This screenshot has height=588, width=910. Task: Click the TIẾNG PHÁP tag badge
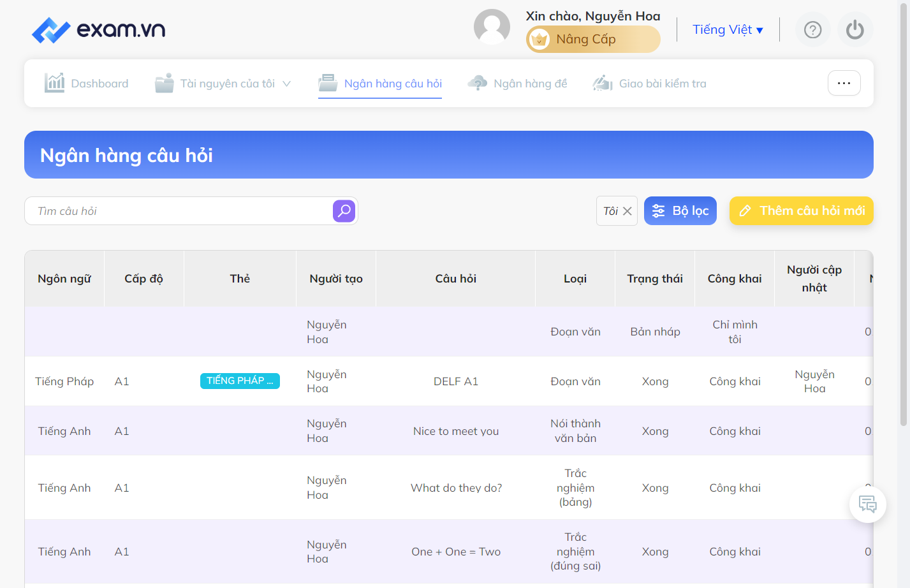[x=240, y=381]
